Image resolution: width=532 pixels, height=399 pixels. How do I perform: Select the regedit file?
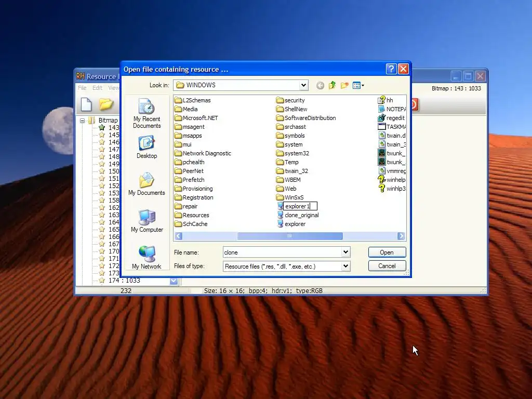[391, 118]
